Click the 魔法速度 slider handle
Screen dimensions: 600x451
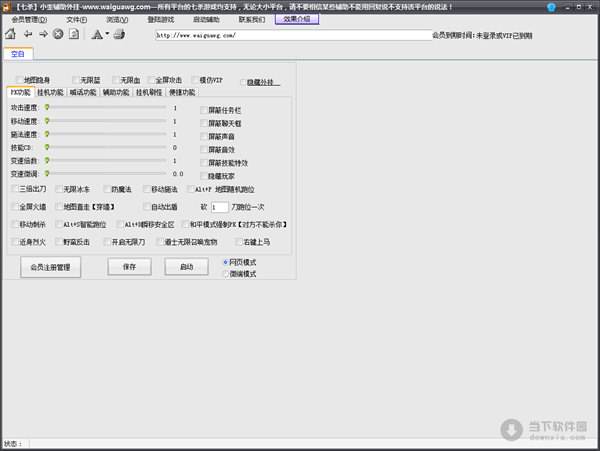tap(47, 134)
